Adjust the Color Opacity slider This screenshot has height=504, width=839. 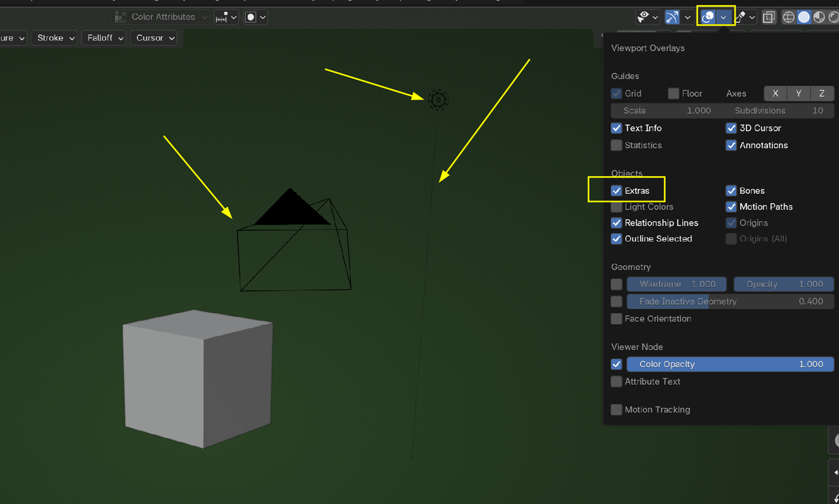pyautogui.click(x=730, y=364)
